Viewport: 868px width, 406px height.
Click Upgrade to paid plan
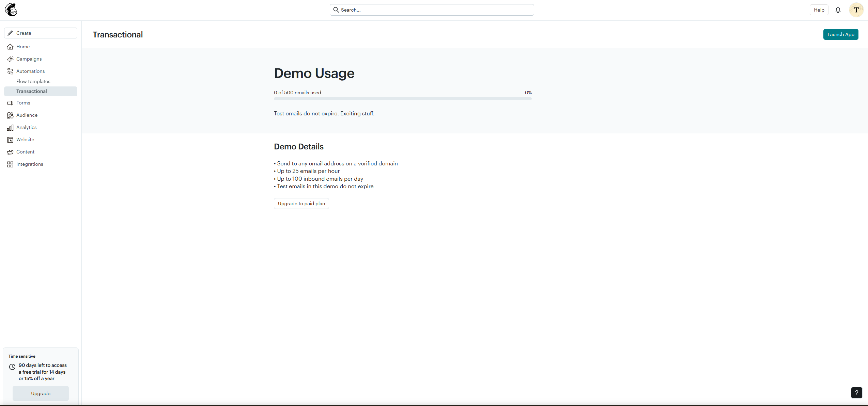pos(301,204)
